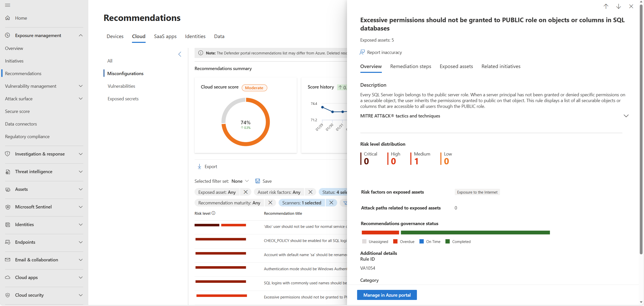Click the Report inaccuracy icon
The height and width of the screenshot is (306, 644).
point(362,52)
